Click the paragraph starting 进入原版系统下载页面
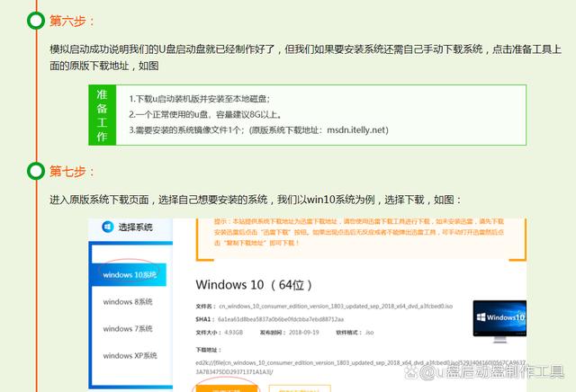Screen dimensions: 576x392 click(x=256, y=200)
